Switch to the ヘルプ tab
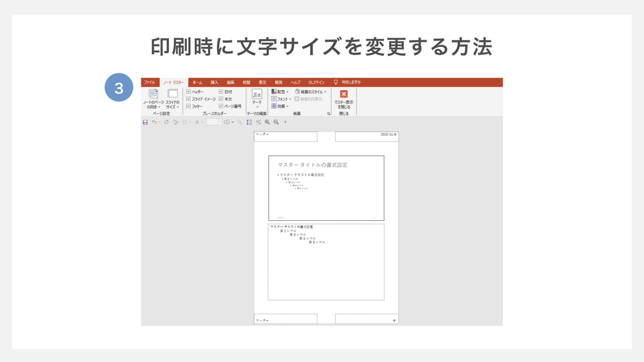 pos(295,82)
